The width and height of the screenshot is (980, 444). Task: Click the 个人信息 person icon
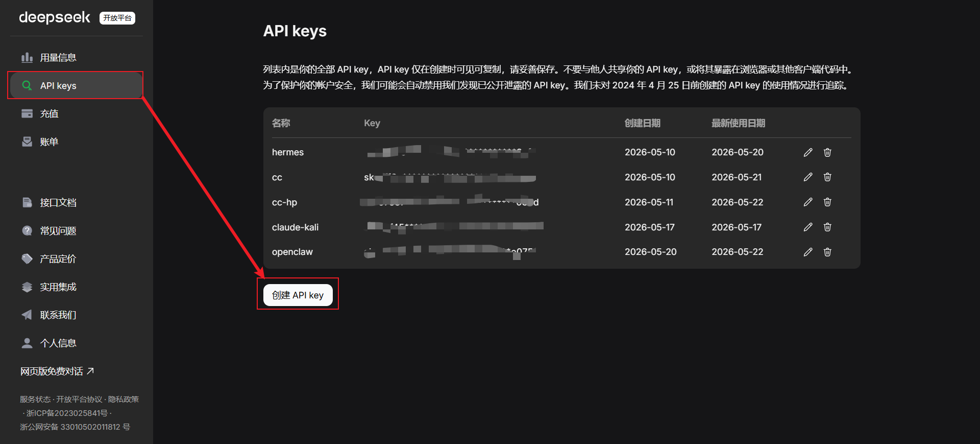[x=27, y=343]
